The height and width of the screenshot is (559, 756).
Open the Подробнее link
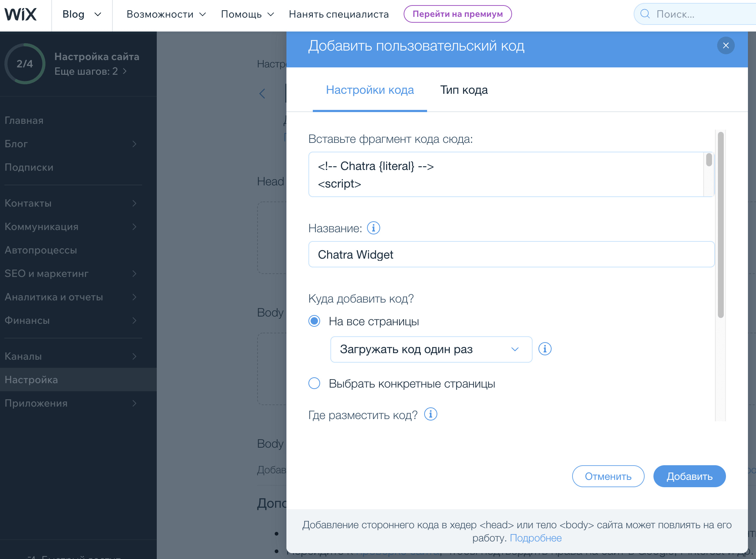pyautogui.click(x=535, y=538)
